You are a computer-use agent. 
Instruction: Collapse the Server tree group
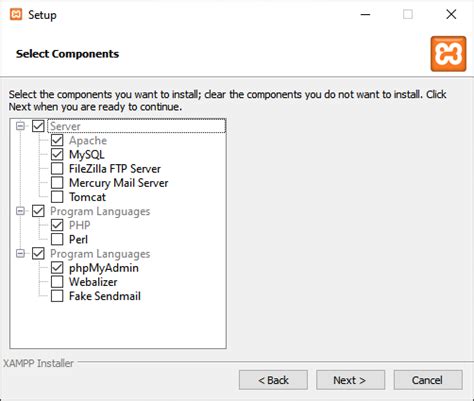[x=20, y=126]
